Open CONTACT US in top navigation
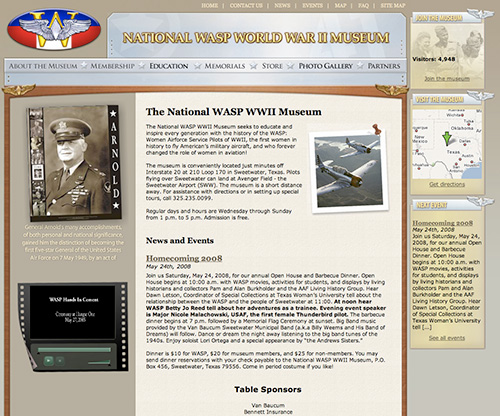Screen dimensions: 500x416 point(246,6)
